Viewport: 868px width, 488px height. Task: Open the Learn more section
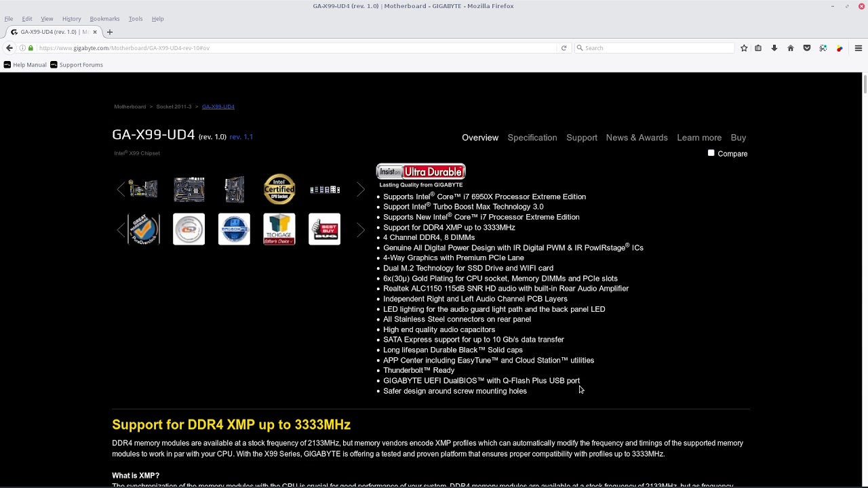(699, 138)
